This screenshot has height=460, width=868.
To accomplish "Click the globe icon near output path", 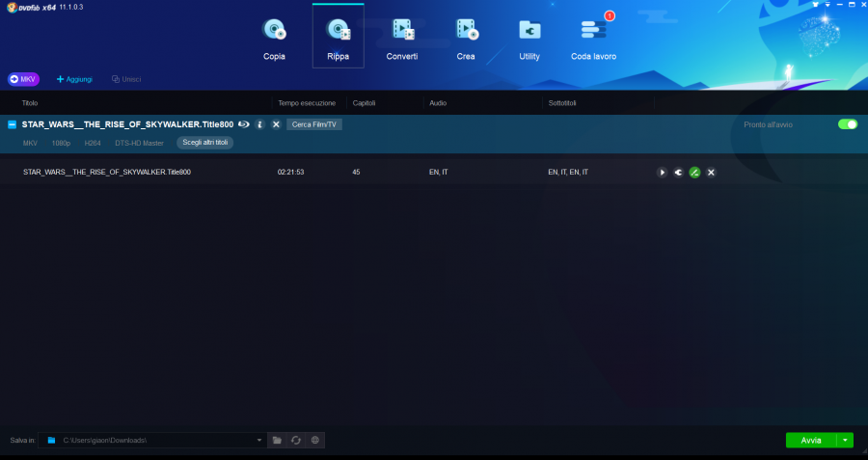I will [x=315, y=440].
